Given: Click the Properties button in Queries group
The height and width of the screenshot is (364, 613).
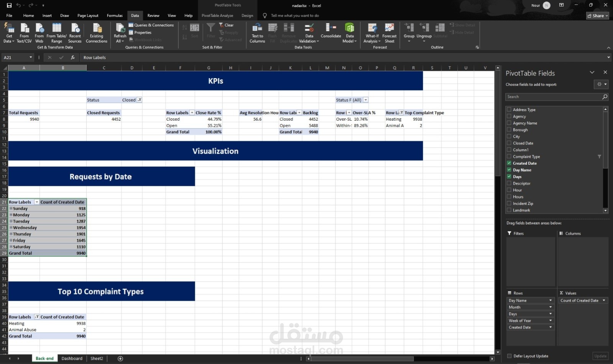Looking at the screenshot, I should (x=140, y=33).
